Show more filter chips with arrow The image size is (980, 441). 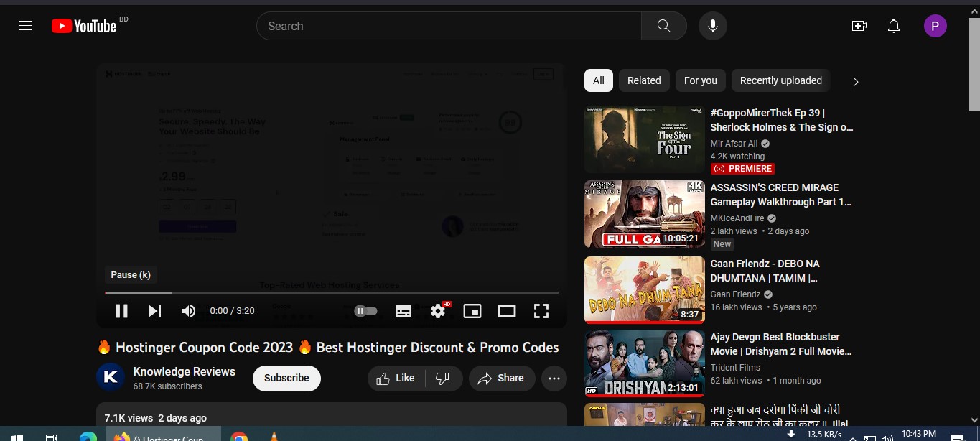click(x=855, y=81)
